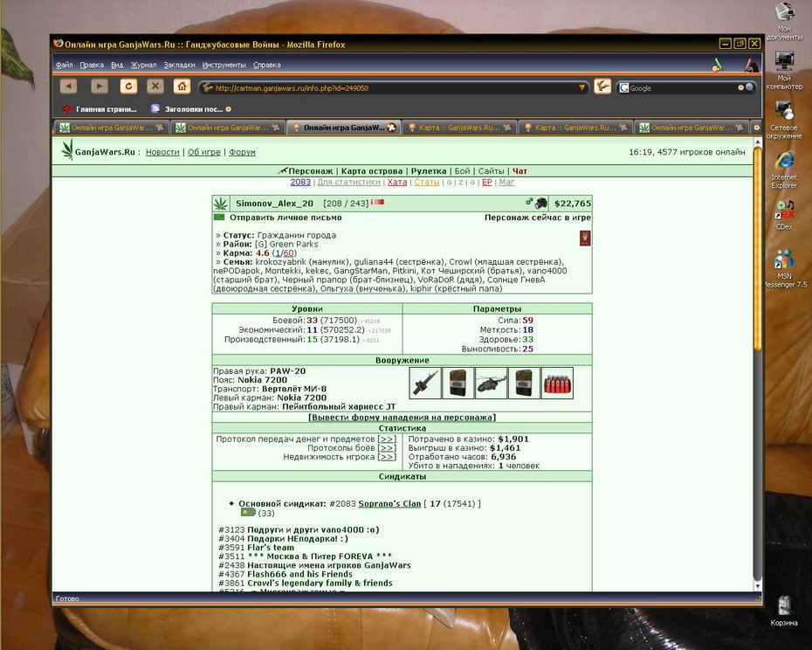Screen dimensions: 812x650
Task: Select the active bold Онлайн игра GanjaW... tab
Action: (344, 127)
